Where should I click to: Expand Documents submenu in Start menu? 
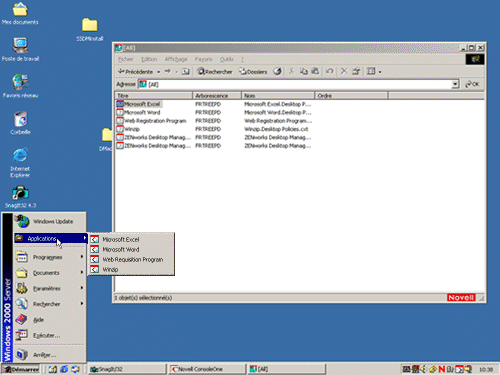coord(50,273)
